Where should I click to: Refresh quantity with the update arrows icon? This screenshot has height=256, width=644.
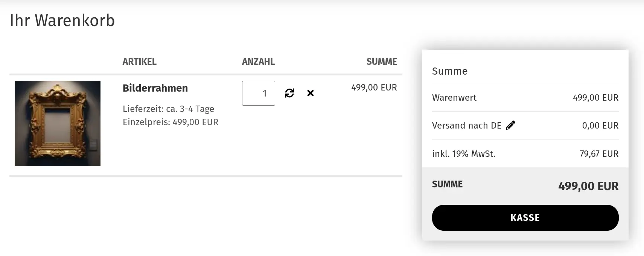point(289,93)
